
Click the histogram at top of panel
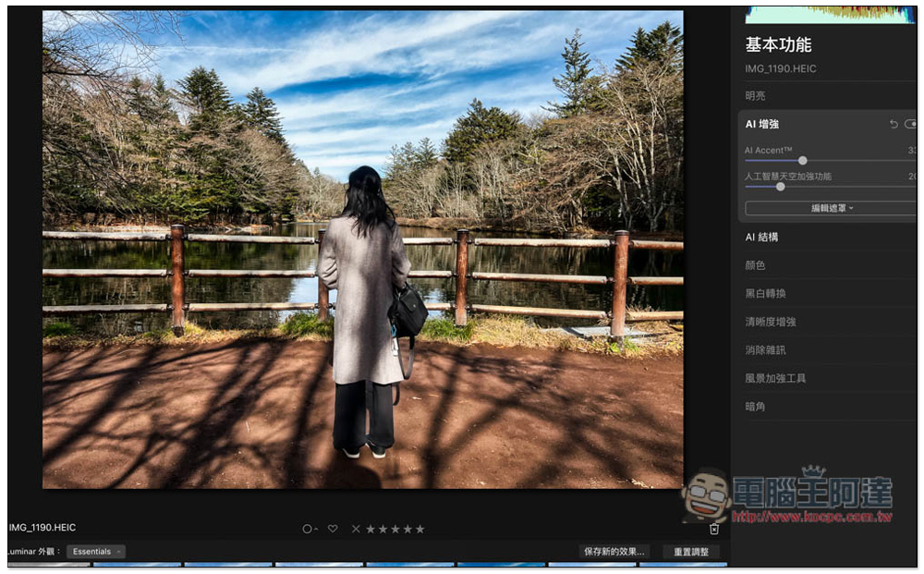coord(830,14)
